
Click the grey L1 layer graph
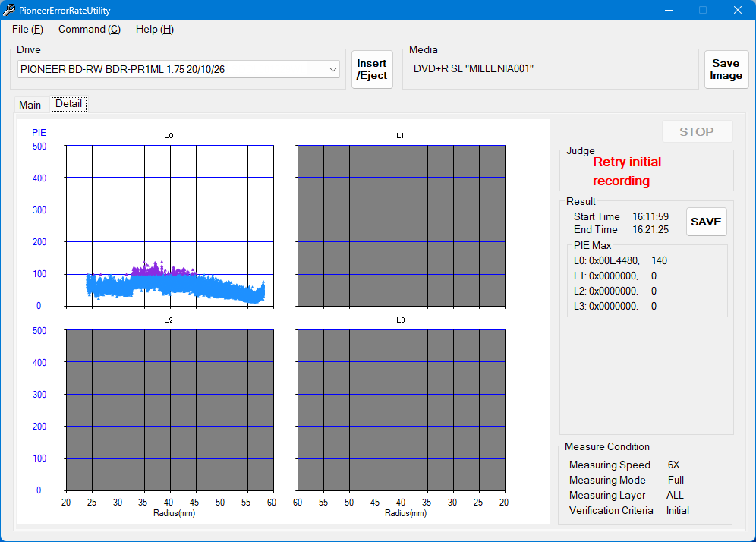tap(401, 225)
